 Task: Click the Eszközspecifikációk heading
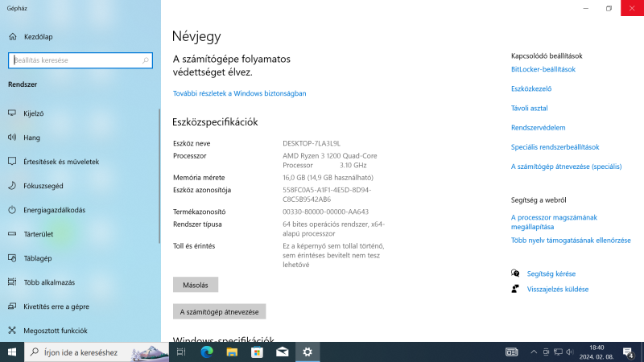[x=215, y=122]
